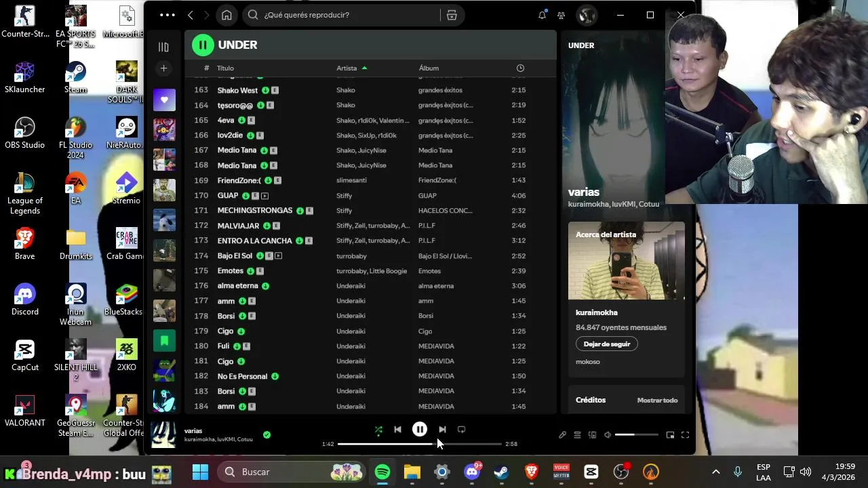This screenshot has height=488, width=868.
Task: Seek within the song progress bar
Action: 420,444
